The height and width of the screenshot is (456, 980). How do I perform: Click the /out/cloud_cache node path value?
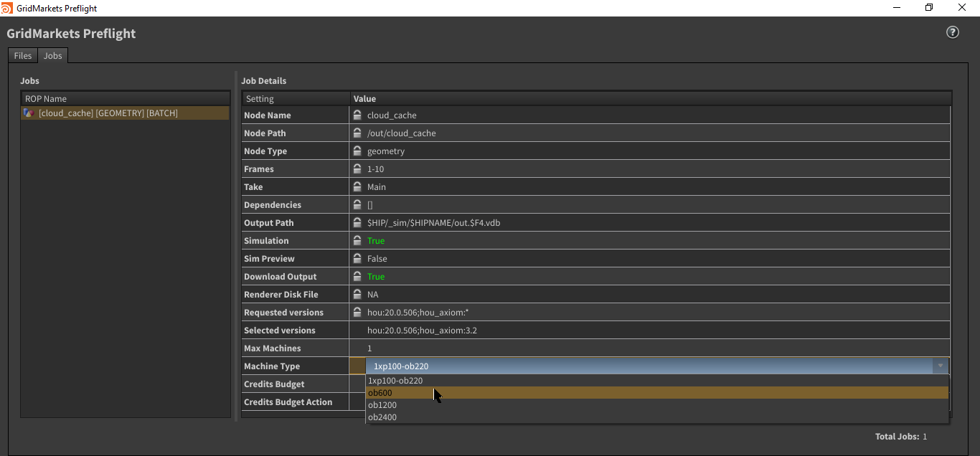pos(401,133)
